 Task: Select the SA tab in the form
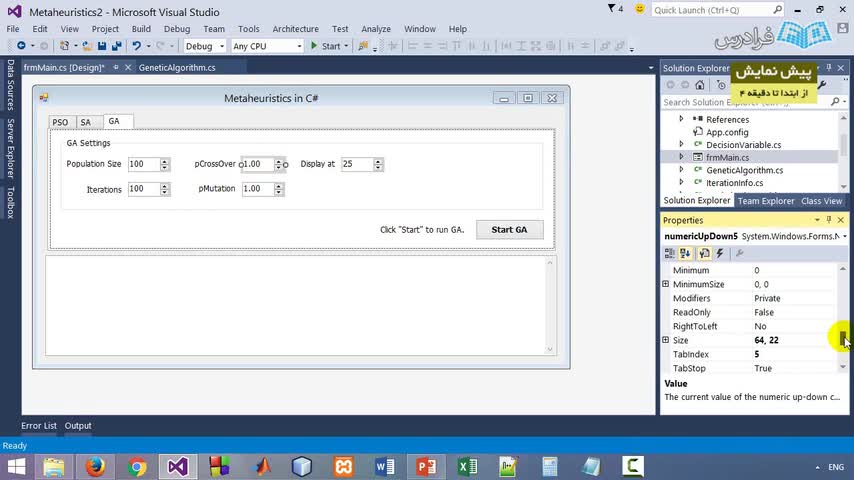[x=86, y=122]
